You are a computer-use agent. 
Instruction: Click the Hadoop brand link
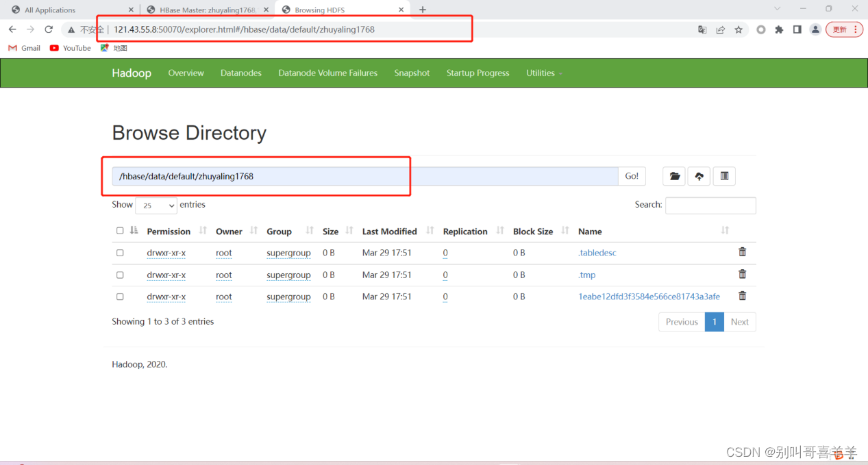click(x=132, y=73)
